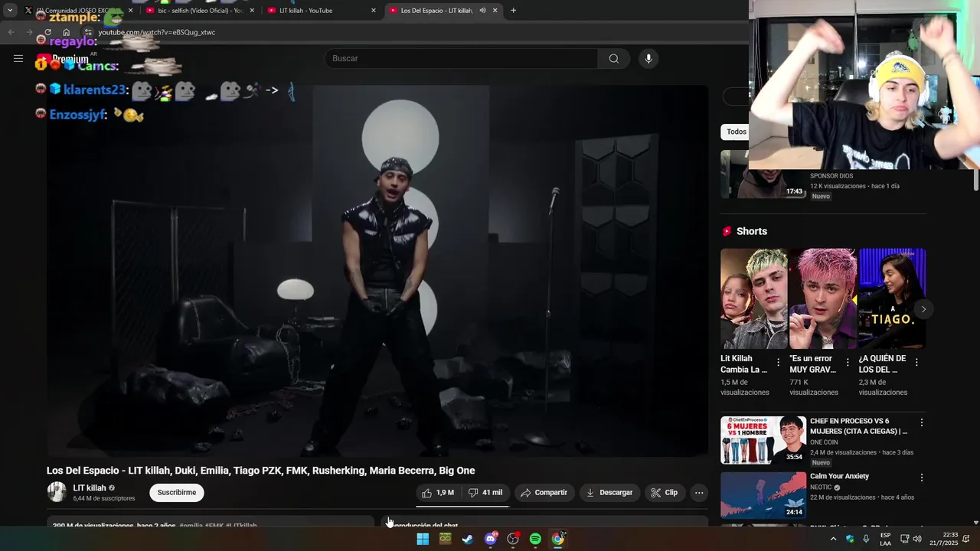
Task: Open site information icon in address bar
Action: tap(88, 32)
